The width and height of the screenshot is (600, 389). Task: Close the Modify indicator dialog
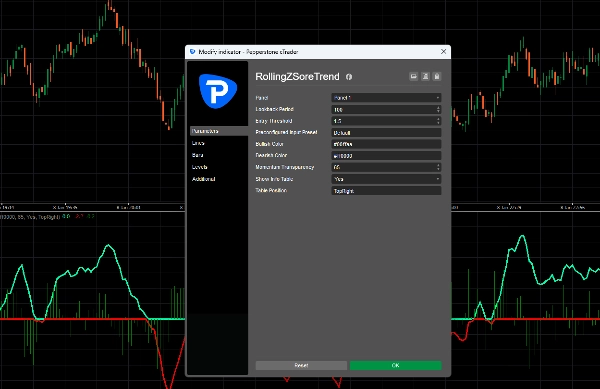coord(443,52)
